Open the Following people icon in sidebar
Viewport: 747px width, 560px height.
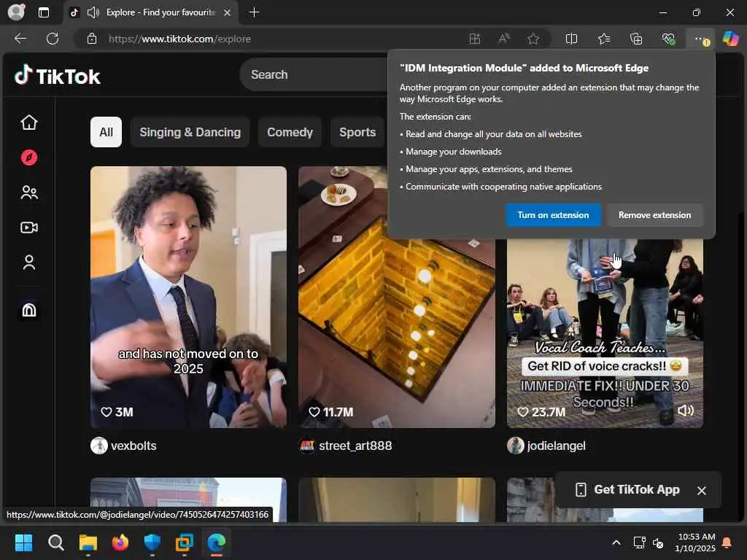29,192
